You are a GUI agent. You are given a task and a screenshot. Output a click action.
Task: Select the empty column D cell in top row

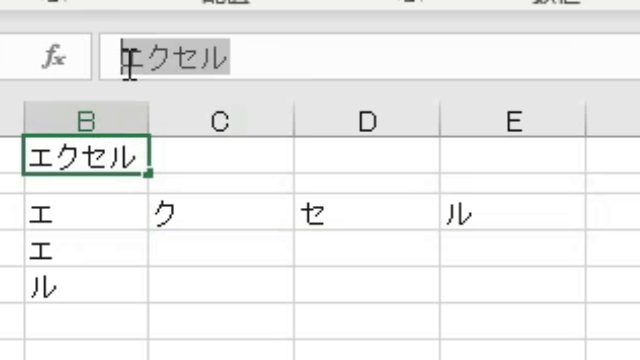pyautogui.click(x=367, y=156)
